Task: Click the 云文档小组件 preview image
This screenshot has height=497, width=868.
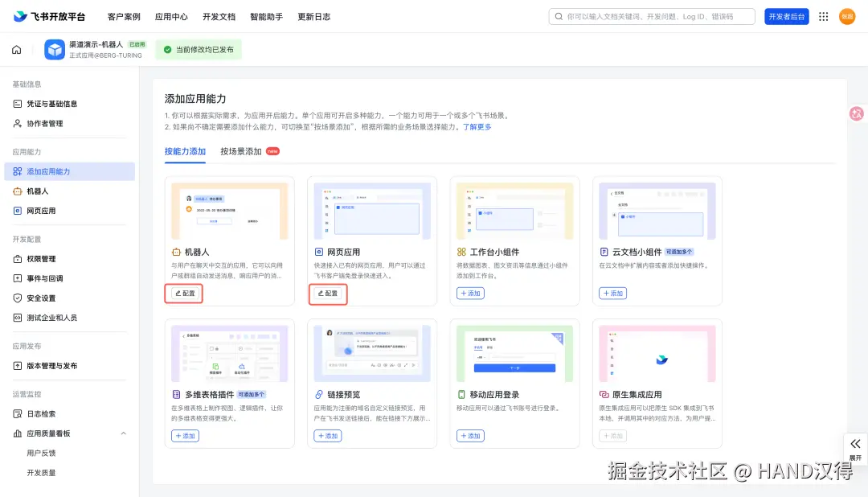Action: pyautogui.click(x=657, y=211)
